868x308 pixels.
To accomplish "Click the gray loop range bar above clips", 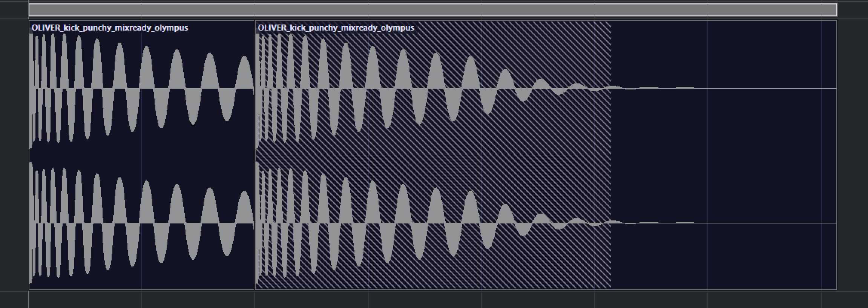I will pos(433,10).
